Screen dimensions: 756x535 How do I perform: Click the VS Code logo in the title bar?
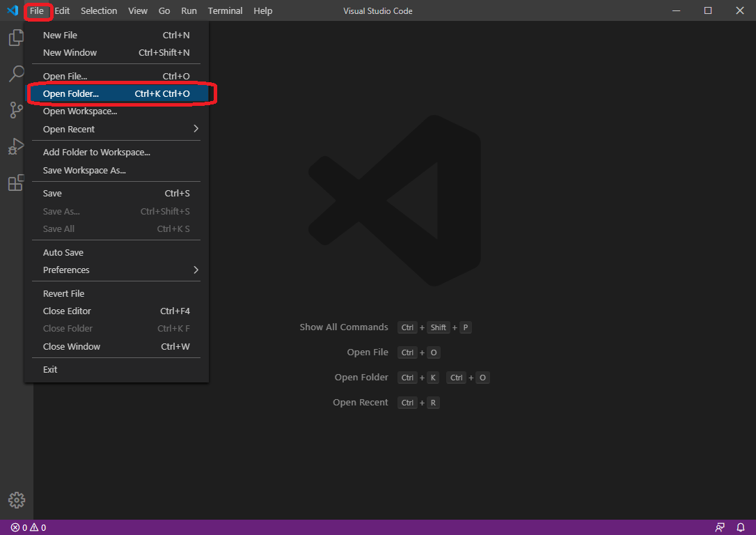point(13,10)
